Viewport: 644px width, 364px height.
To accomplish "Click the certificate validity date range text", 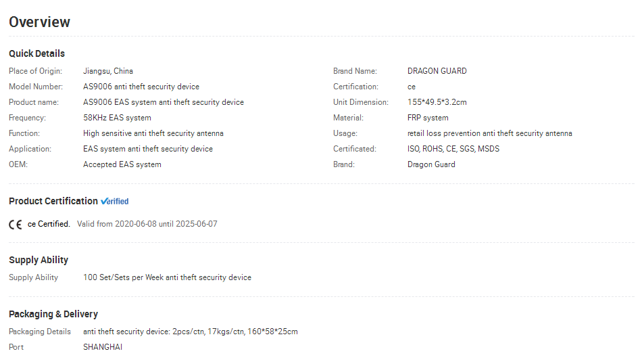I will [x=147, y=224].
